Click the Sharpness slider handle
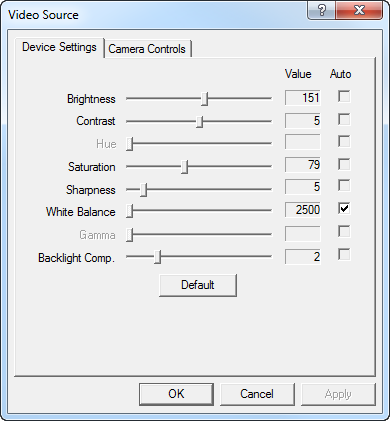 [144, 189]
